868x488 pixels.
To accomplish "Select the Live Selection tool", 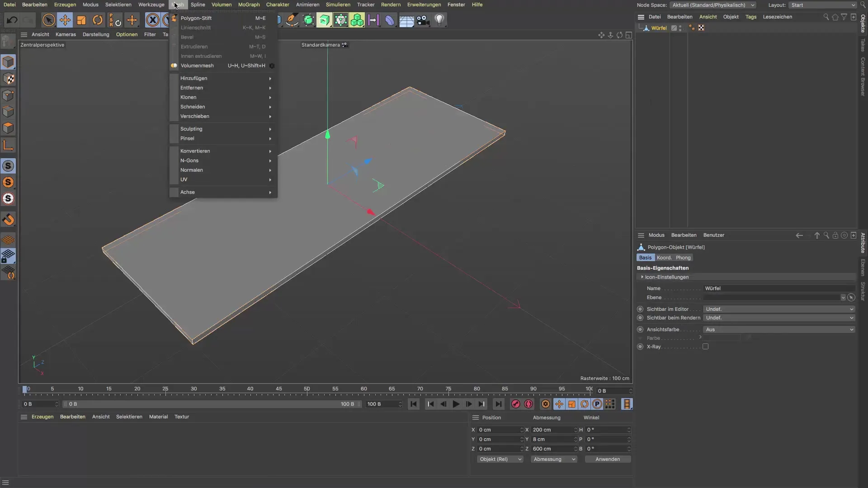I will (x=48, y=20).
